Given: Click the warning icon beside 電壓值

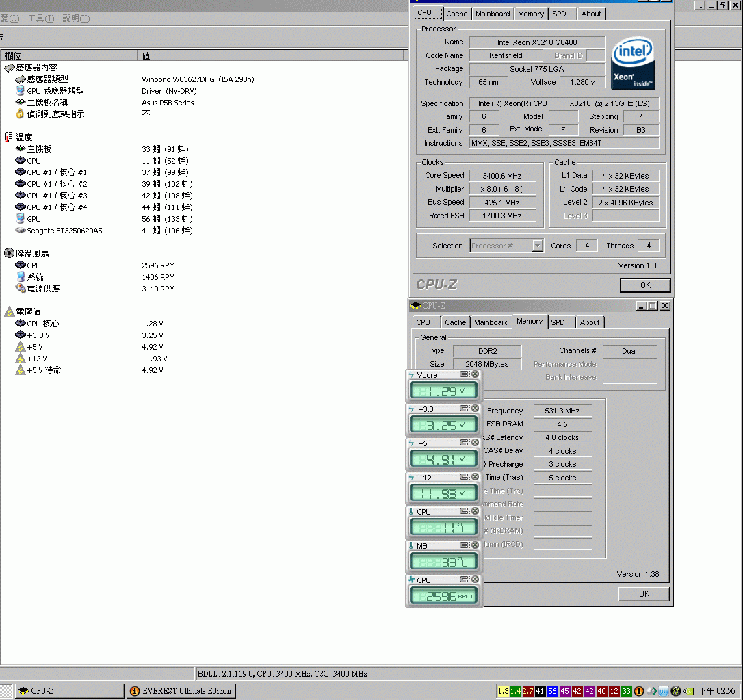Looking at the screenshot, I should [9, 311].
